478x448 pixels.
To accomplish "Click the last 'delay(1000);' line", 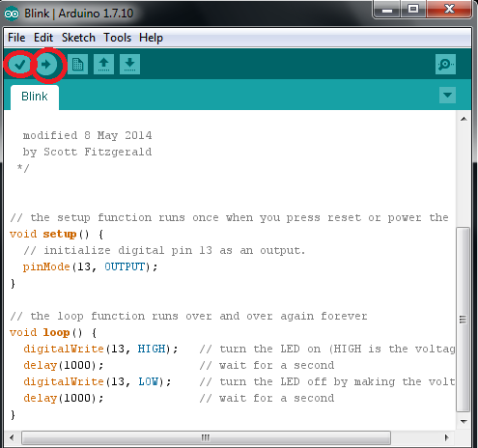I will click(x=64, y=399).
